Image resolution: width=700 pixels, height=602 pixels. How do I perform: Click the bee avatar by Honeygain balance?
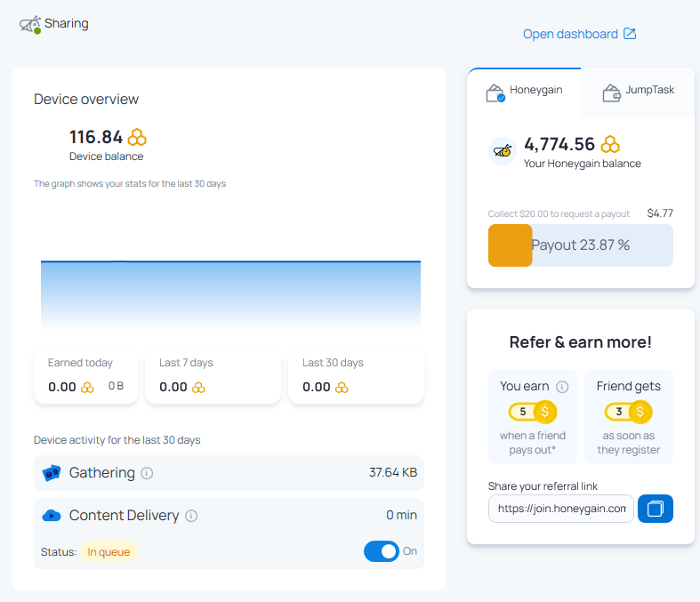[503, 151]
